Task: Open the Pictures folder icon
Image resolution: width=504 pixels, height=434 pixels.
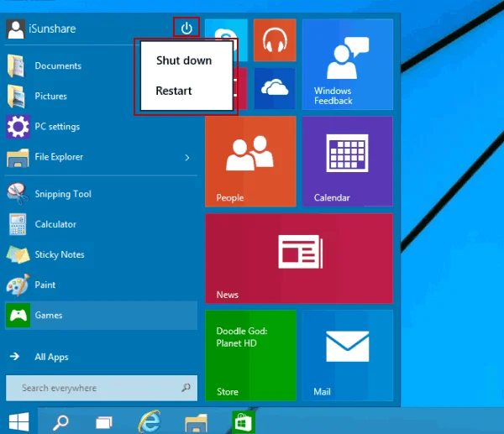Action: click(x=15, y=96)
